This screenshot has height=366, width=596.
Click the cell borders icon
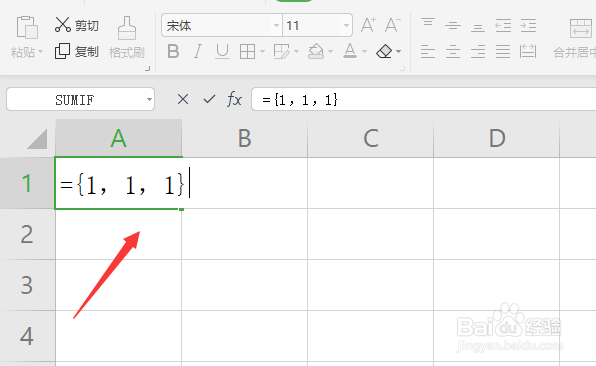click(x=247, y=51)
